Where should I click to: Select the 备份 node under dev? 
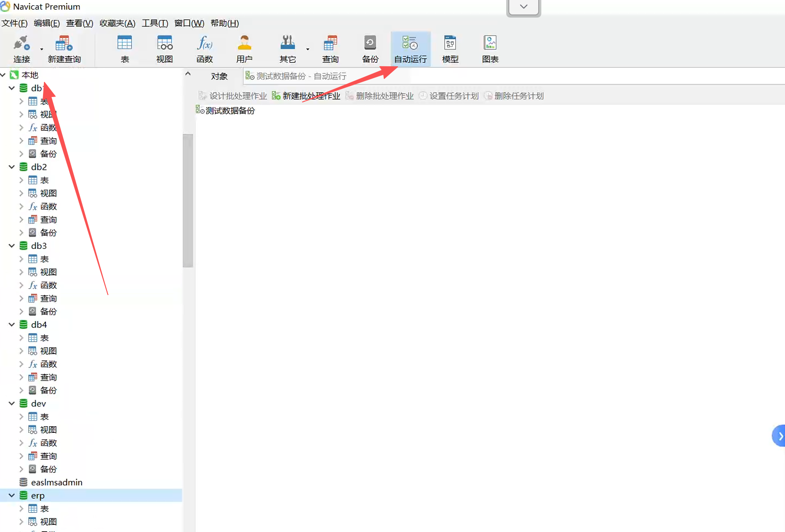coord(48,469)
